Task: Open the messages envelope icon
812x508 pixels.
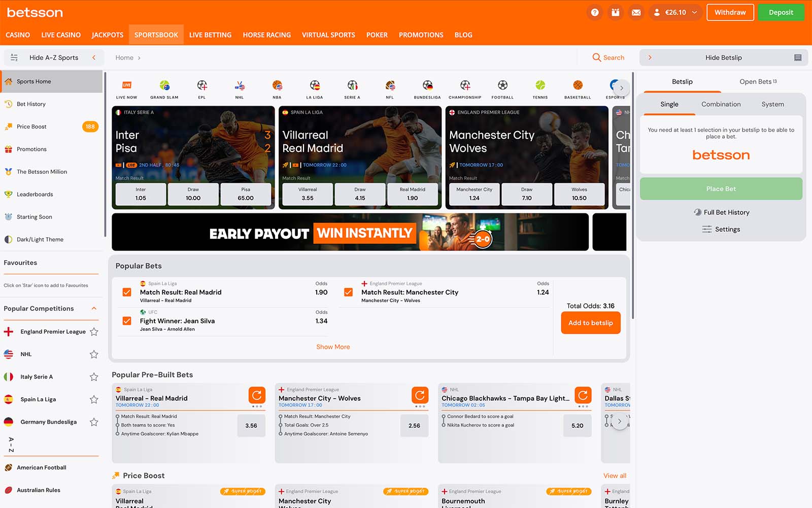Action: click(x=636, y=13)
